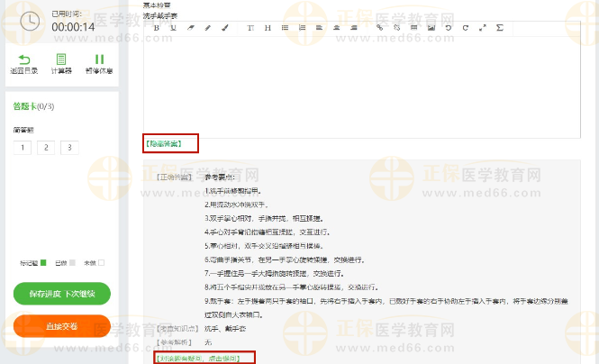Pause the exam with 暂停休息
This screenshot has height=364, width=599.
click(99, 63)
